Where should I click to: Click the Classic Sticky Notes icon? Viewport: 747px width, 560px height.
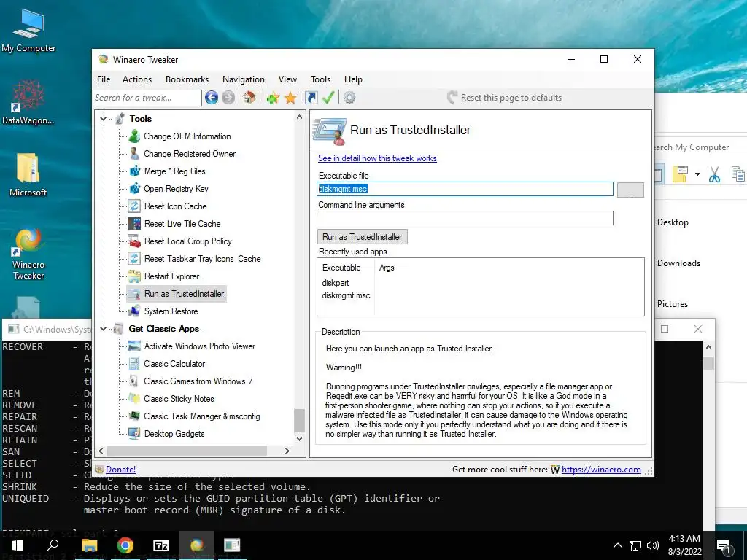click(x=134, y=399)
